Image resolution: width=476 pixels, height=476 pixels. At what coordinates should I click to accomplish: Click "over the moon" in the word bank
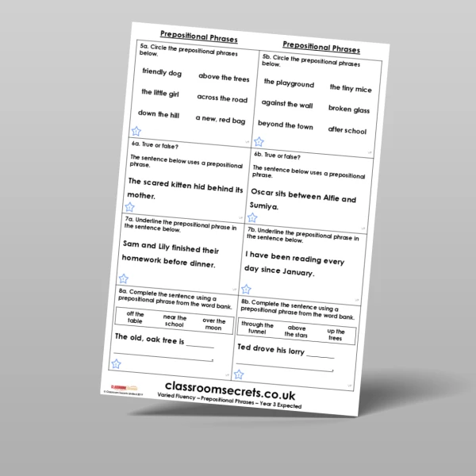click(x=213, y=324)
